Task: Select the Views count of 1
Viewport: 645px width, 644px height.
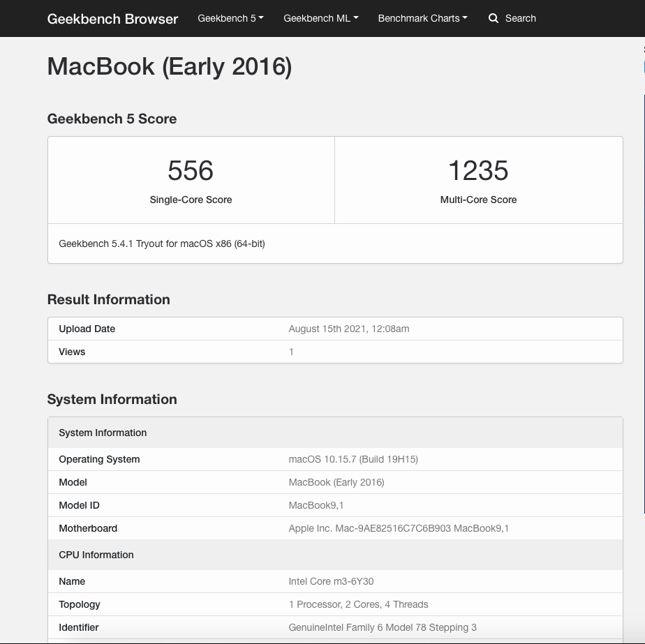Action: (291, 352)
